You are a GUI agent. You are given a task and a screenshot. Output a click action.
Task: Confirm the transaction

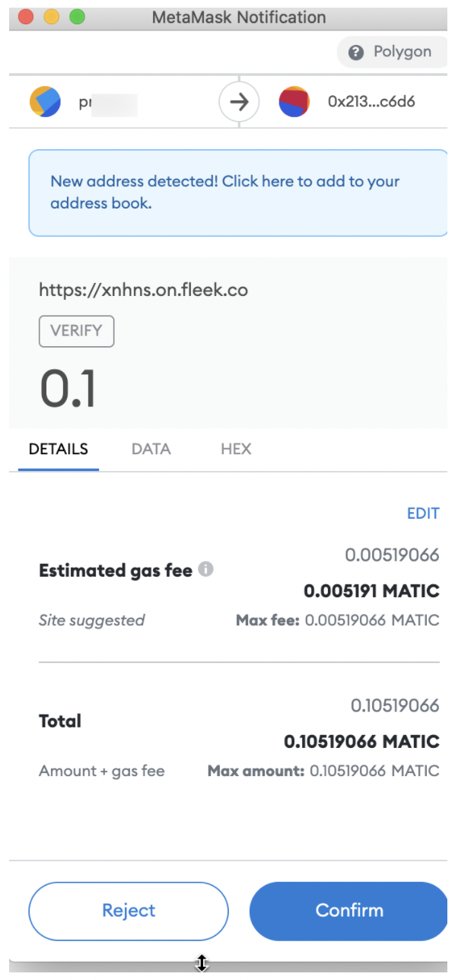(349, 911)
